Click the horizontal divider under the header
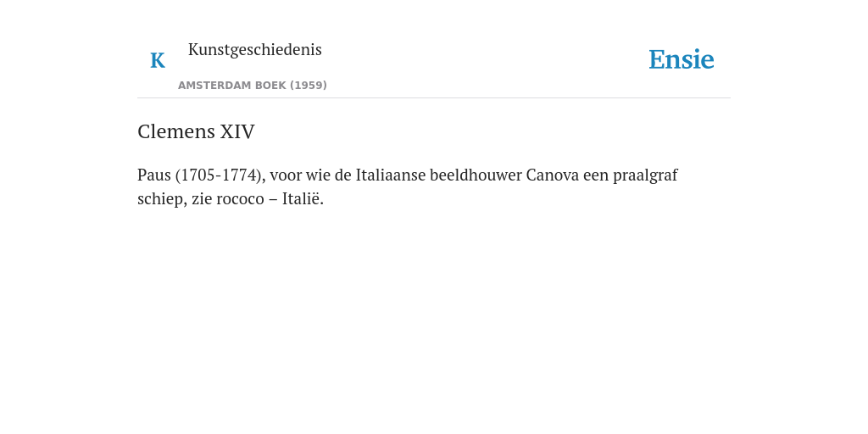 [434, 98]
